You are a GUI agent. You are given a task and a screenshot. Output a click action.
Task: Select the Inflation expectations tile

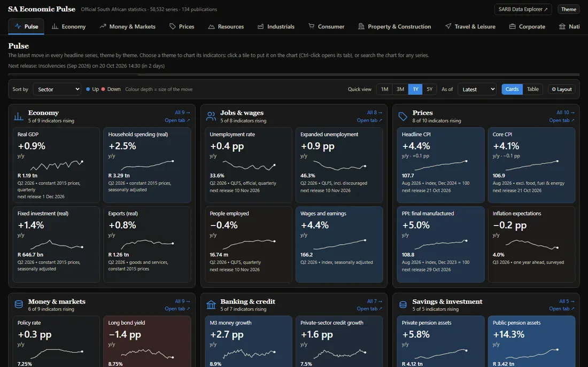(531, 244)
